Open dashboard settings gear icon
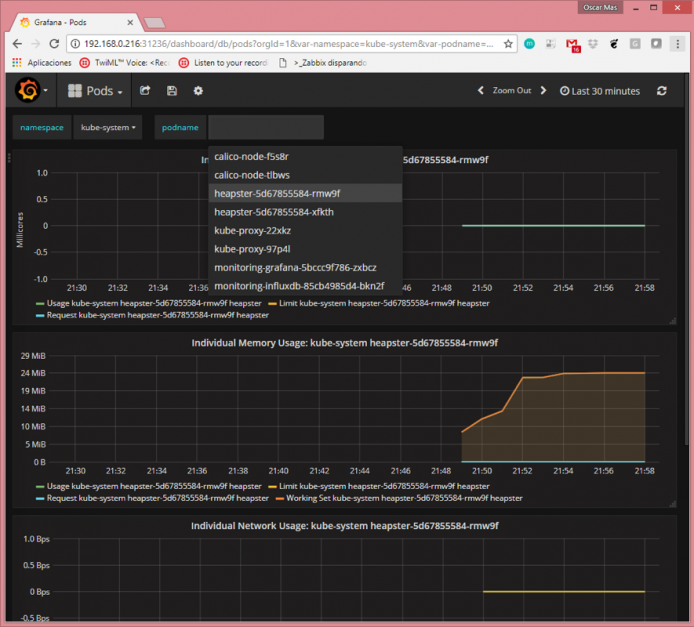 pyautogui.click(x=198, y=91)
